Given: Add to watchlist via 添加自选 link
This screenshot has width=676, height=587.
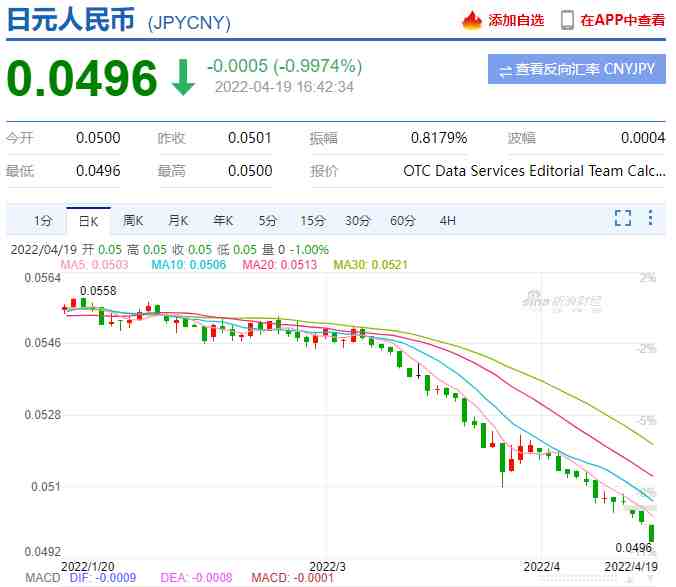Looking at the screenshot, I should (516, 20).
